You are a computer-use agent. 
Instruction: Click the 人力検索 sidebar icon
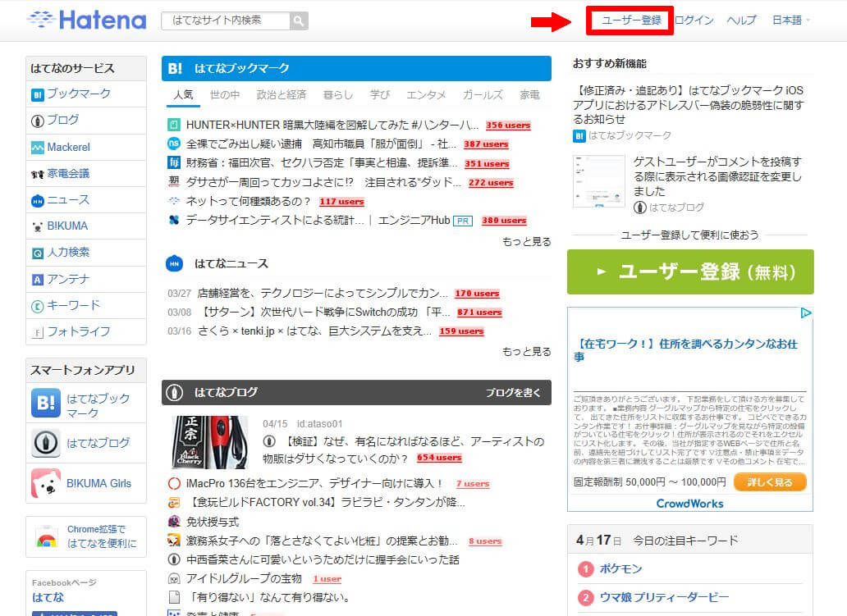click(x=37, y=253)
